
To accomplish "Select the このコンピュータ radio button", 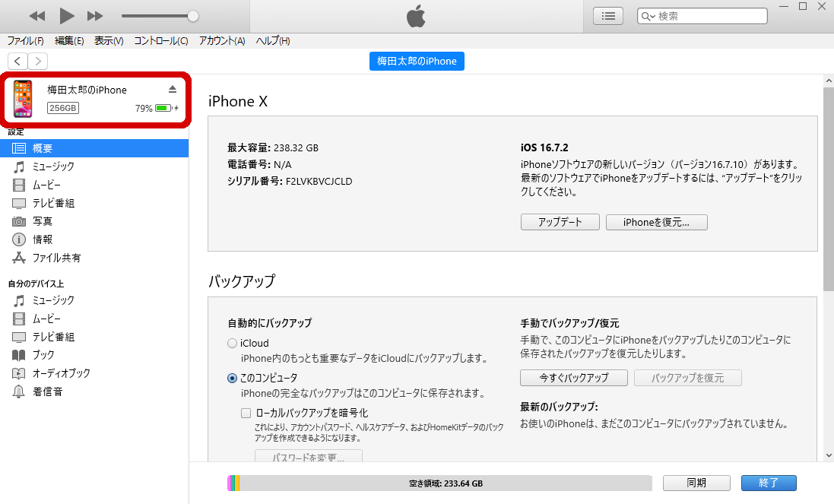I will point(232,378).
